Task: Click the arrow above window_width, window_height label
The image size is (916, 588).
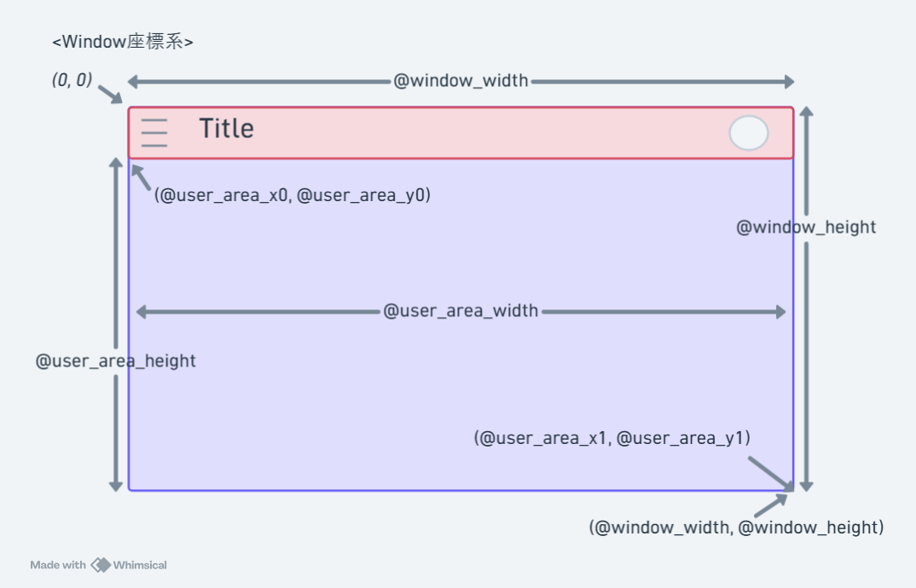Action: pyautogui.click(x=771, y=505)
